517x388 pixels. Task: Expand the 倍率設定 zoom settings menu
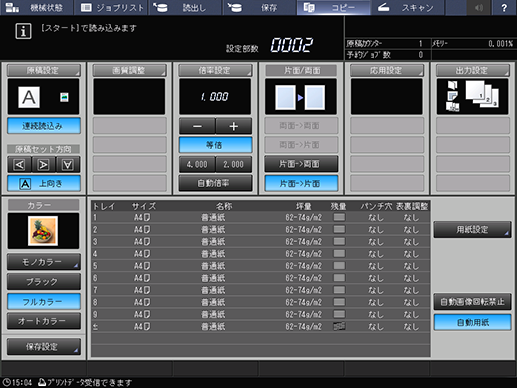(215, 70)
